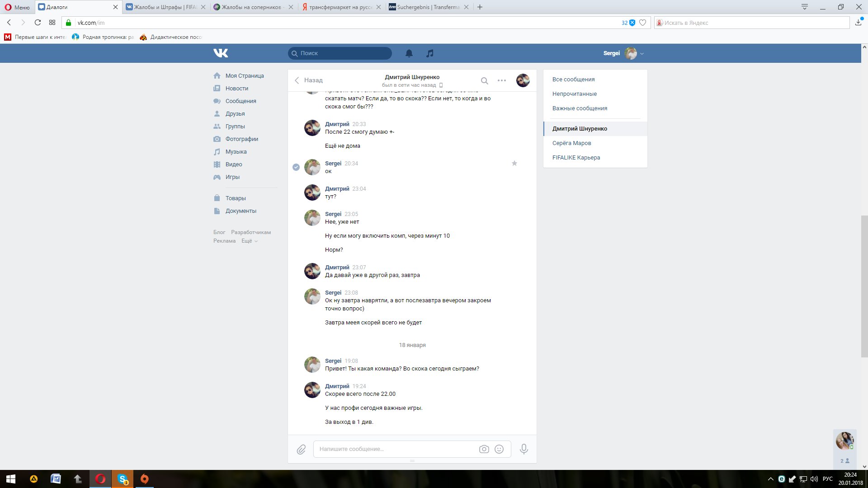Switch to Жалобы на соперников browser tab
Image resolution: width=868 pixels, height=488 pixels.
click(252, 7)
